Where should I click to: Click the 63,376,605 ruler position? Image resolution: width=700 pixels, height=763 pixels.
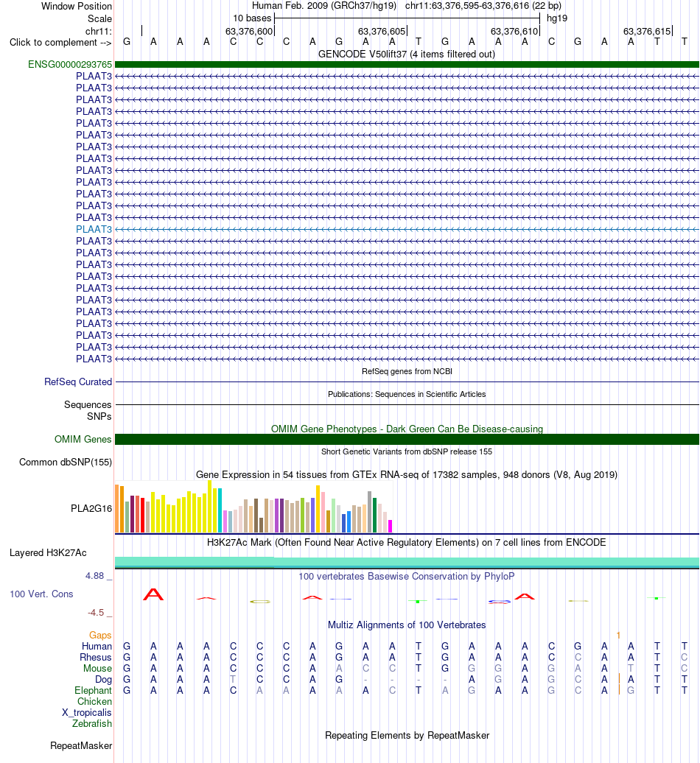(382, 31)
